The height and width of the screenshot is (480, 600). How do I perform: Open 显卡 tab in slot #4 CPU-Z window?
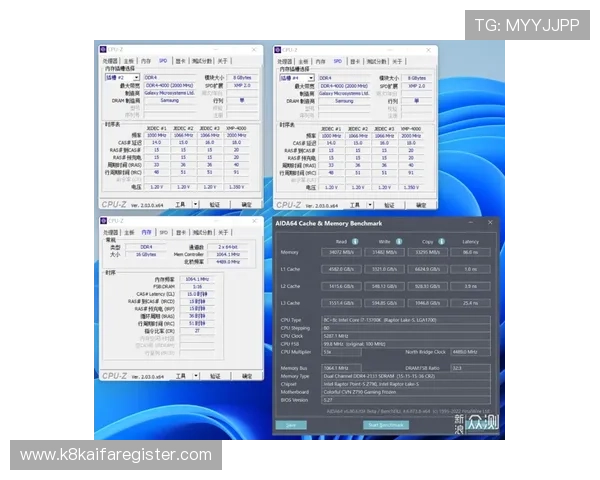(353, 60)
